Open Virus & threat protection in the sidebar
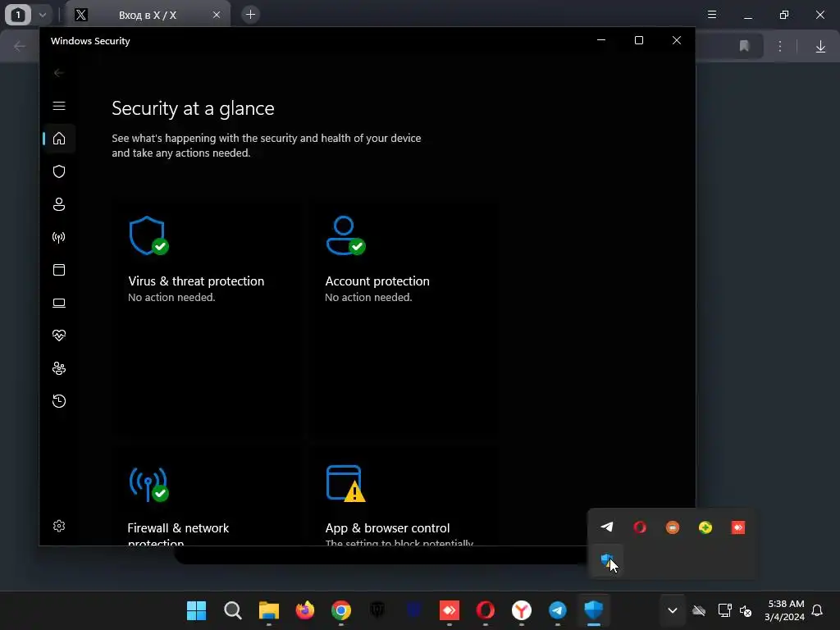Viewport: 840px width, 630px height. tap(59, 171)
